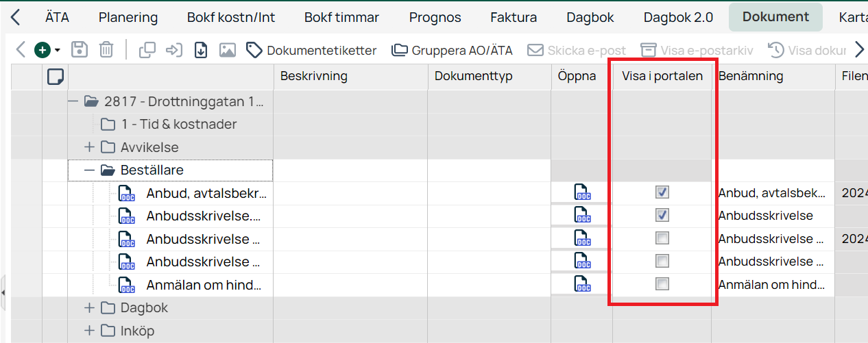Collapse the Beställare folder
Viewport: 868px width, 343px height.
click(x=89, y=170)
